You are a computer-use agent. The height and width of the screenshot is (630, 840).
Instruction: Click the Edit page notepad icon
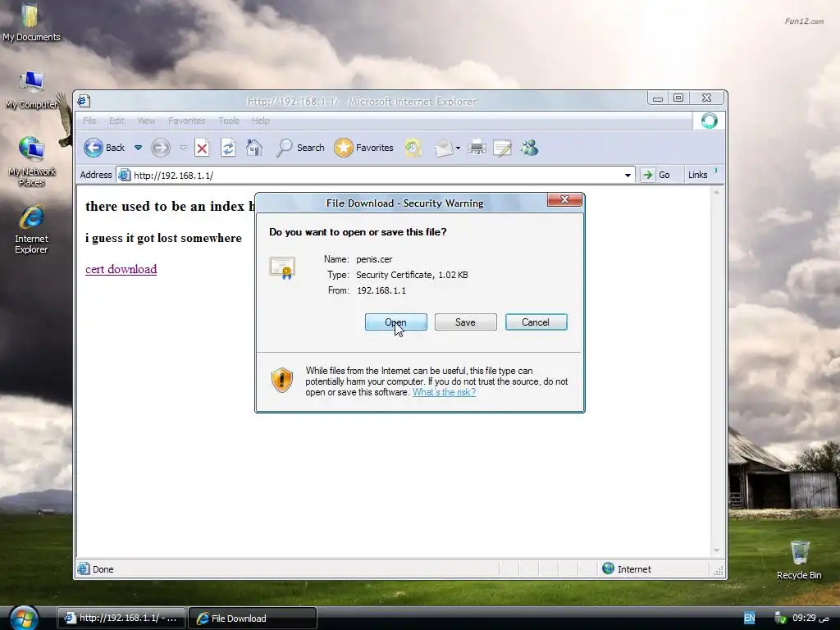click(502, 148)
